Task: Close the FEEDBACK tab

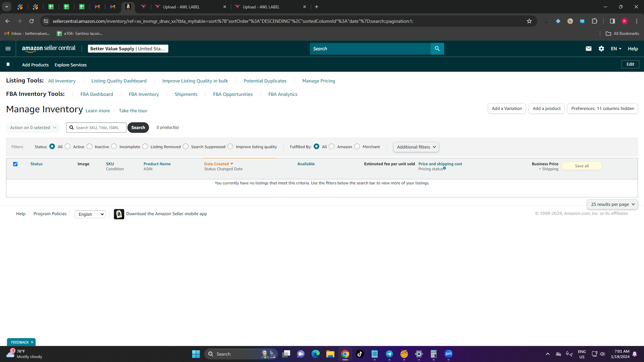Action: pos(32,342)
